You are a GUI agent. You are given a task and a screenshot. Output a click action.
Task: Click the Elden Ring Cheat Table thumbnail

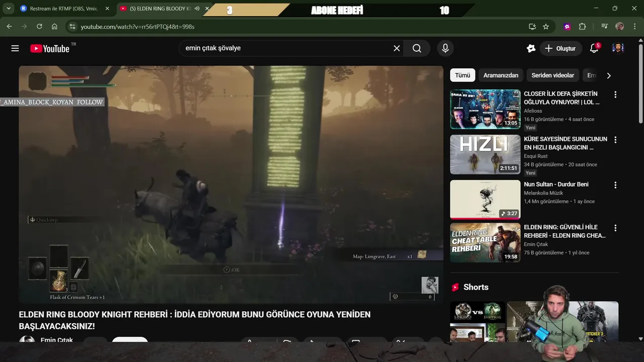tap(485, 243)
